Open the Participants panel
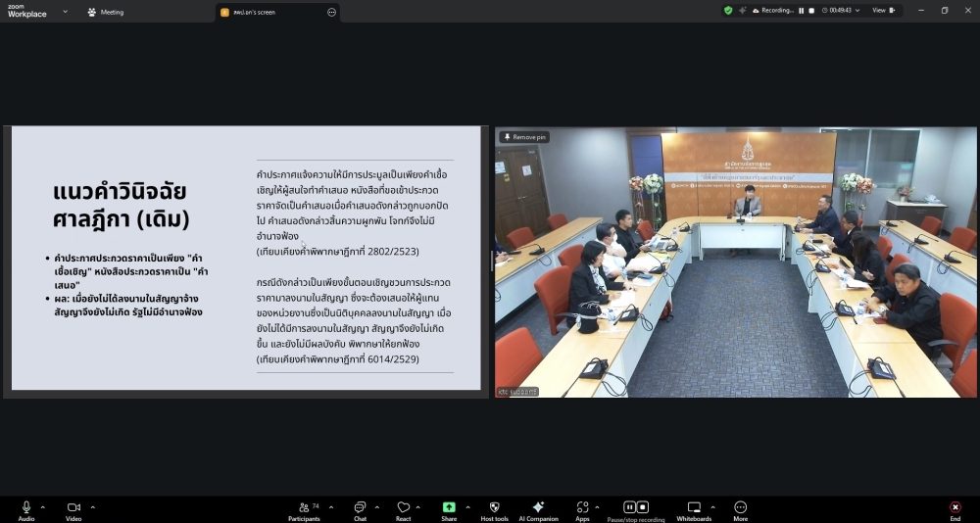This screenshot has width=980, height=523. tap(303, 507)
